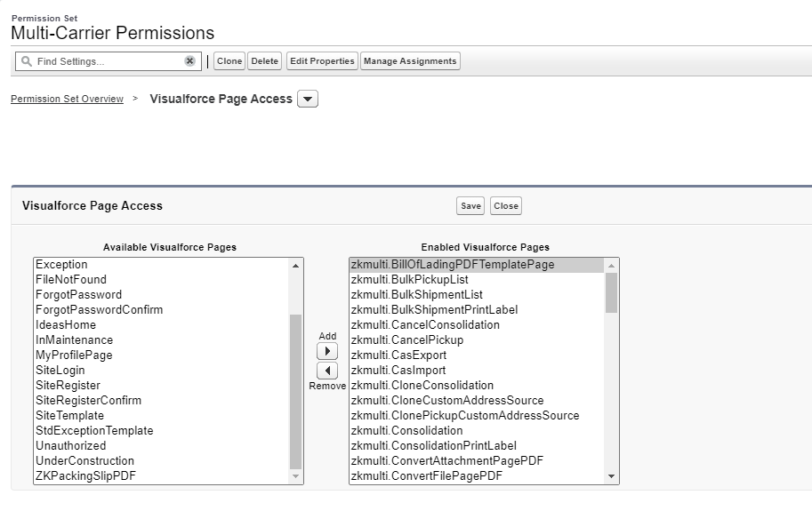This screenshot has width=812, height=511.
Task: Click the Add right-arrow button
Action: (327, 351)
